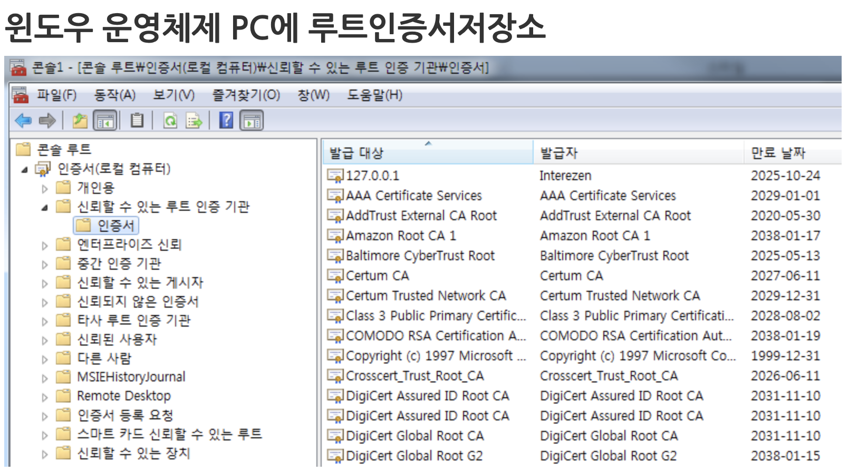Select 스마트 카드 신뢰할 수 있는 루트
868x472 pixels.
tap(169, 434)
